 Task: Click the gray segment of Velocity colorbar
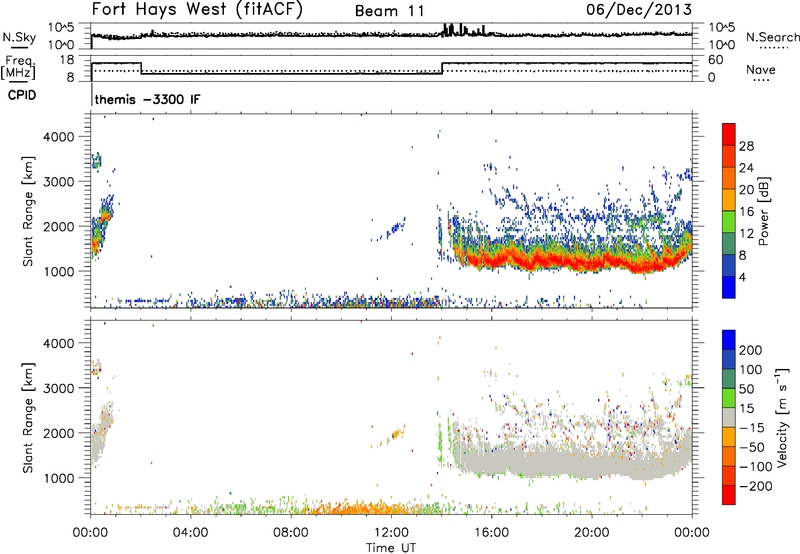point(729,417)
